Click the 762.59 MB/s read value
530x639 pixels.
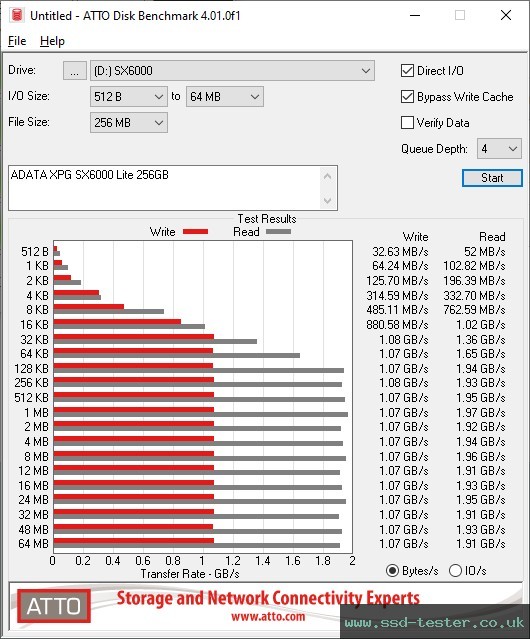(x=474, y=310)
